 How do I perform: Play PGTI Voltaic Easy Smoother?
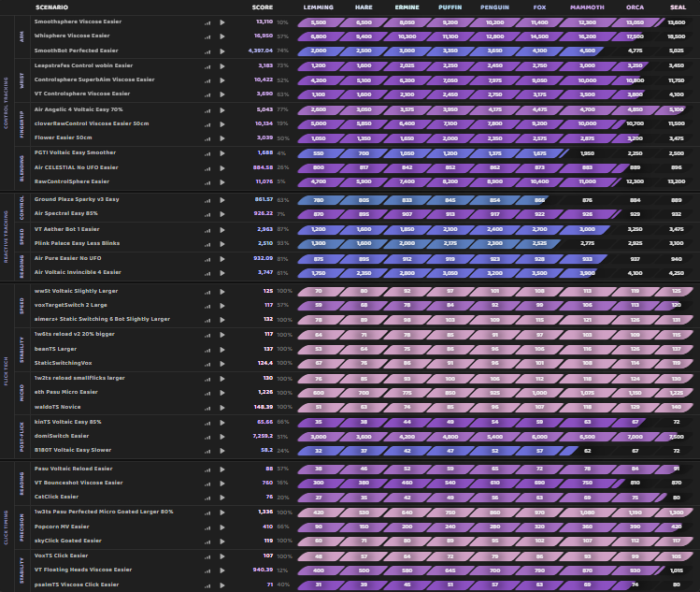(x=222, y=153)
